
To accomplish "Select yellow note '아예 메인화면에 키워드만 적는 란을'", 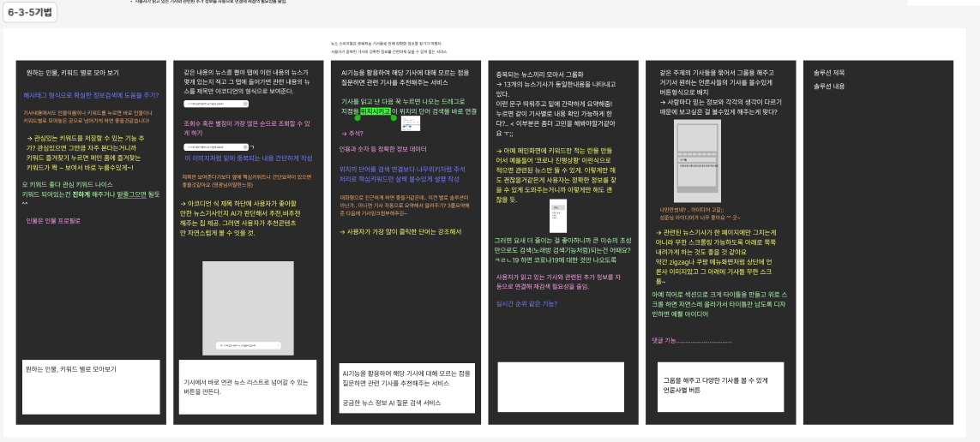I will click(557, 176).
